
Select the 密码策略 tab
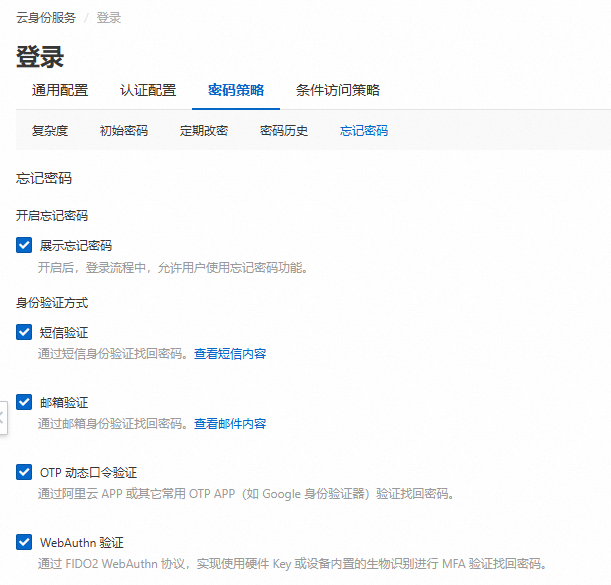click(236, 90)
